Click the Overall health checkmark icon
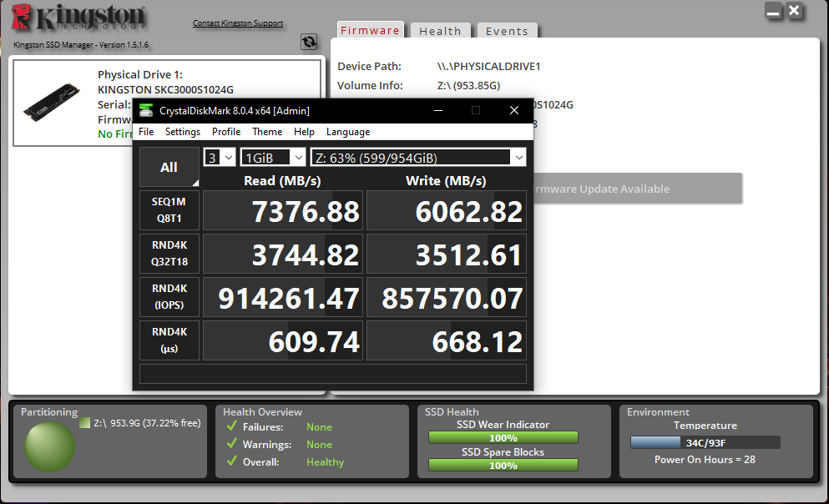The image size is (829, 504). tap(232, 462)
